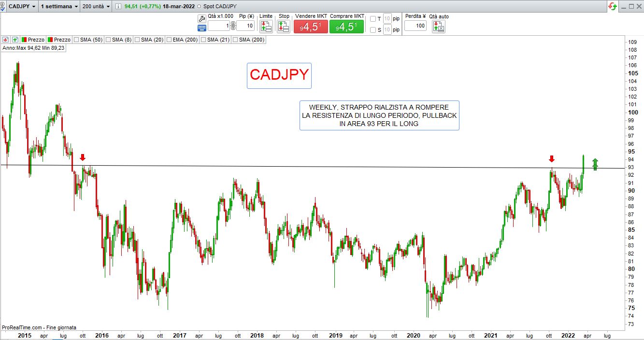Open the '200 unità' dropdown
Viewport: 644px width, 340px height.
(96, 6)
